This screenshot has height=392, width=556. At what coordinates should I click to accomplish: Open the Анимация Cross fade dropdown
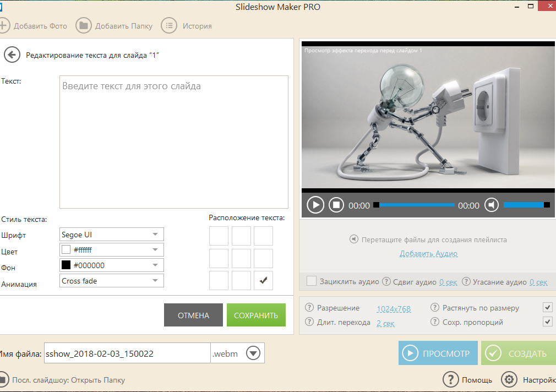pos(112,281)
